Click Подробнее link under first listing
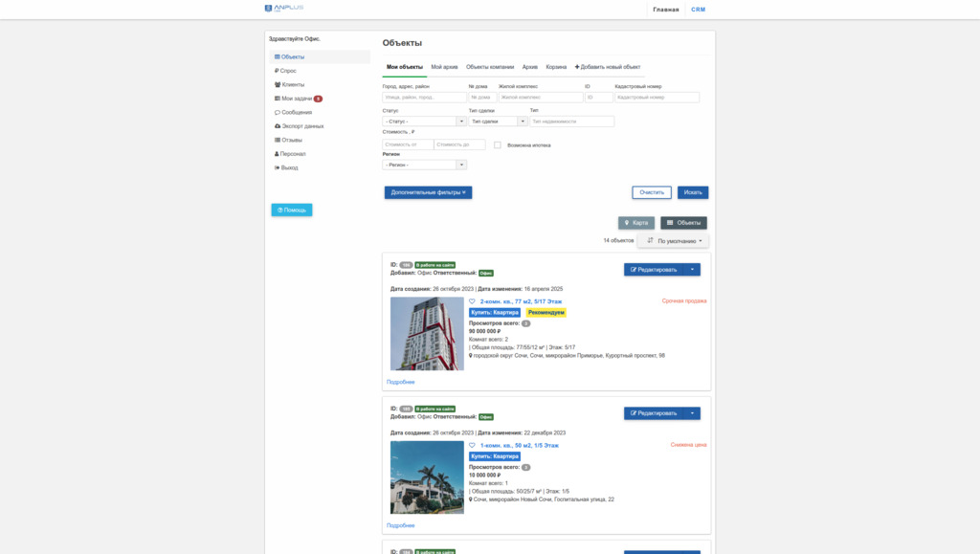 pos(401,382)
